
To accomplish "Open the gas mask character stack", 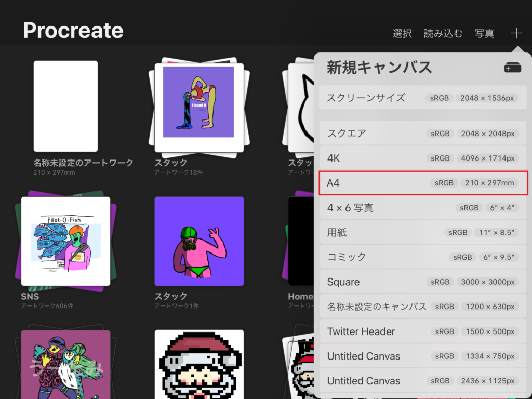I will (199, 241).
